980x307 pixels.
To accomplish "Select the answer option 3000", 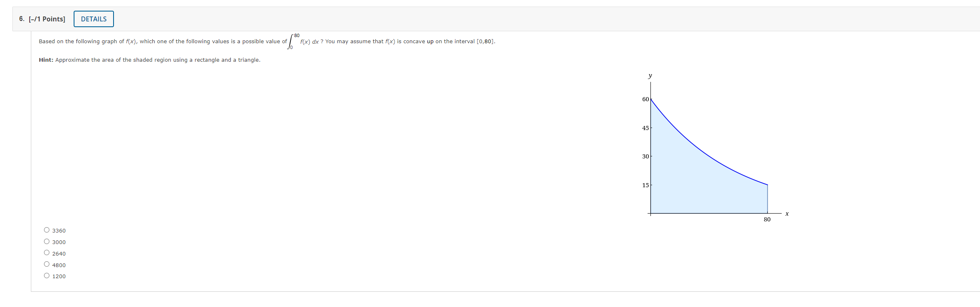I will tap(47, 241).
